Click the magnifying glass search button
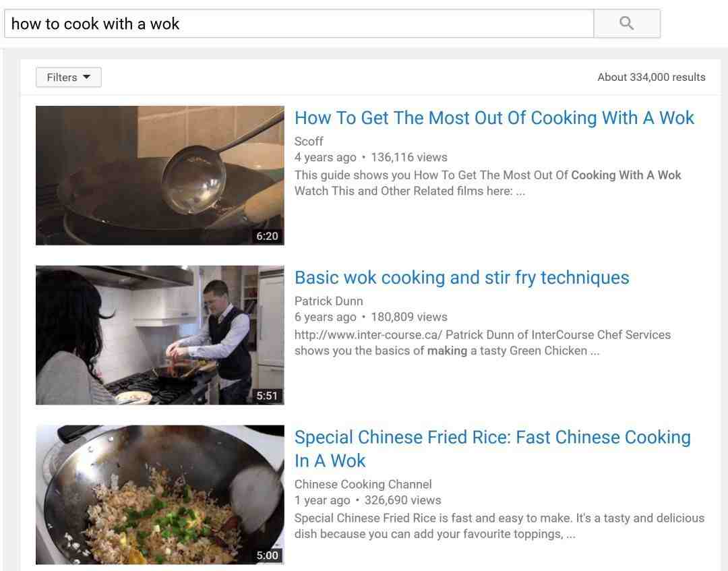Screen dimensions: 728x571 [627, 23]
